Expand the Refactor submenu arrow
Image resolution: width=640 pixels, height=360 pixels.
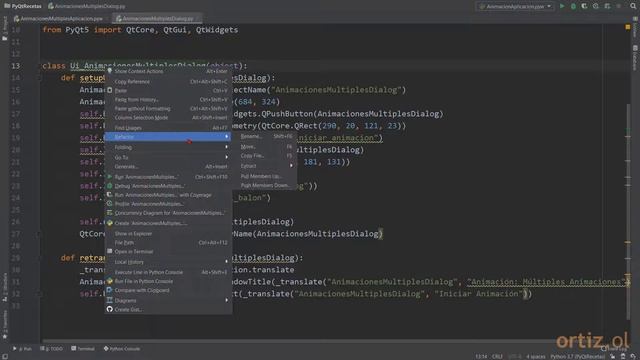(x=227, y=136)
